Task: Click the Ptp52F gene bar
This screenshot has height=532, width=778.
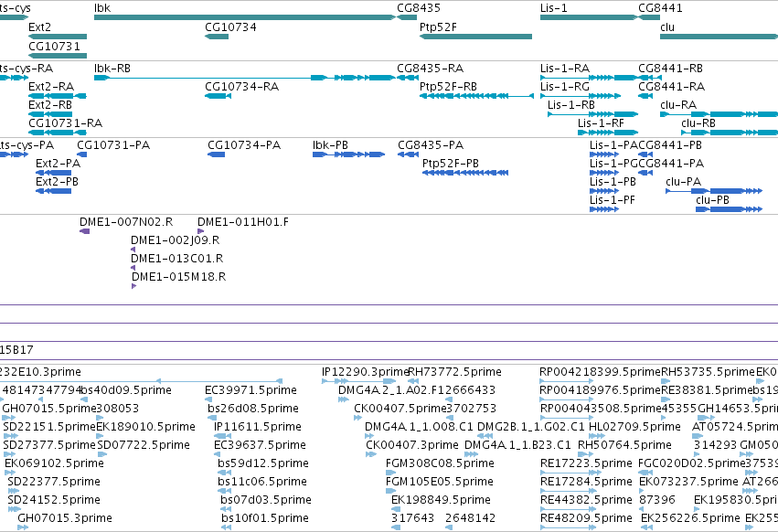Action: tap(475, 37)
